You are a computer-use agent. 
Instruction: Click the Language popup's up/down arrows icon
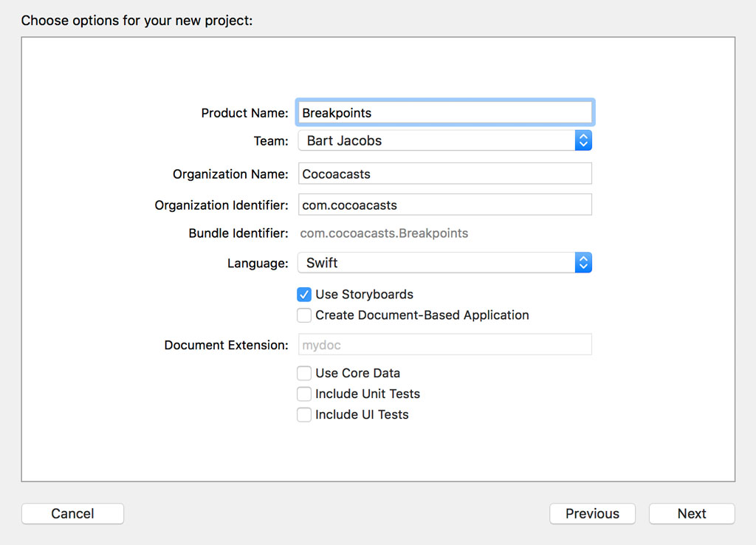tap(583, 262)
